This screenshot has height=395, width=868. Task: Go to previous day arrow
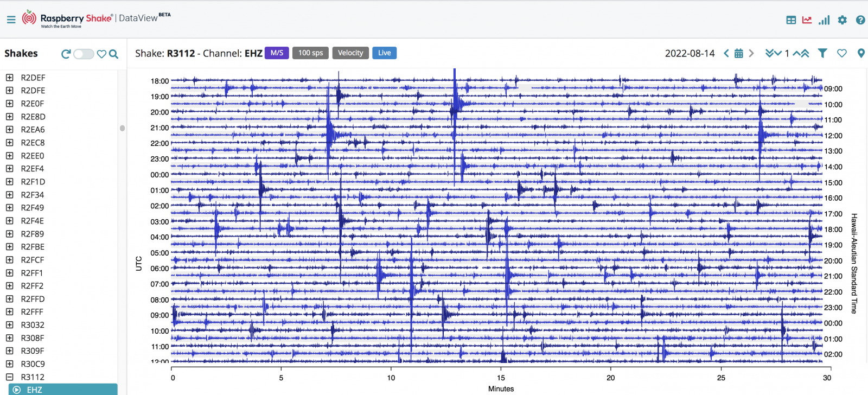726,53
